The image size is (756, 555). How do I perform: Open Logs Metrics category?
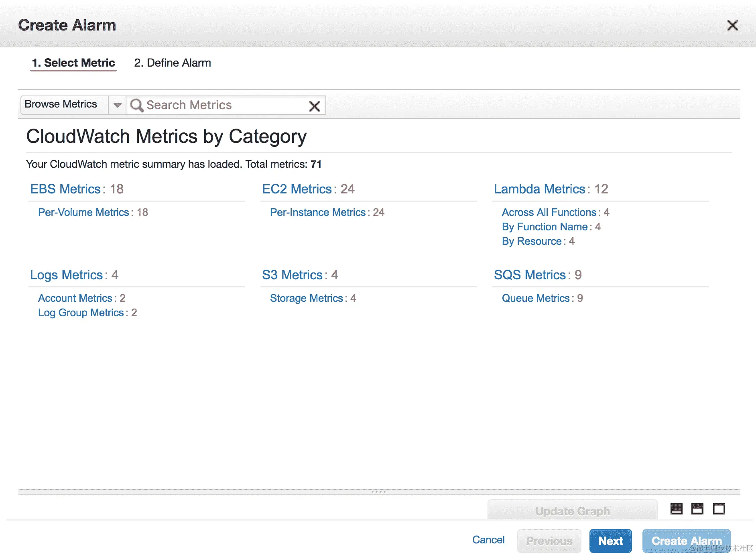click(x=67, y=275)
